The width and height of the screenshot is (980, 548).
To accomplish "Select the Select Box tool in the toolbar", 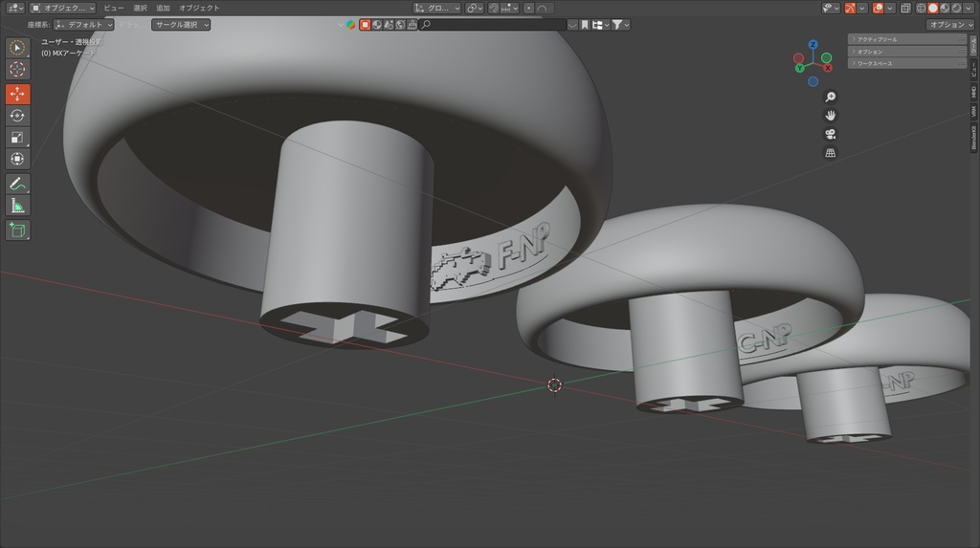I will click(17, 48).
